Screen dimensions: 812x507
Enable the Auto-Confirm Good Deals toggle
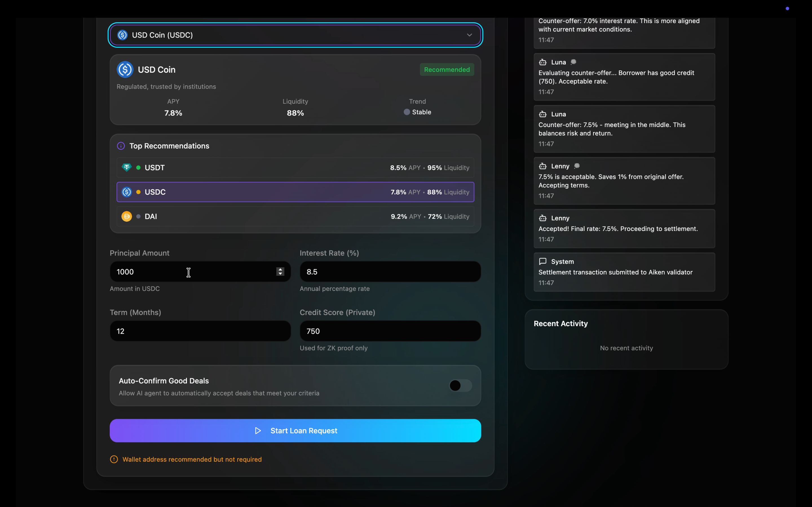(460, 386)
